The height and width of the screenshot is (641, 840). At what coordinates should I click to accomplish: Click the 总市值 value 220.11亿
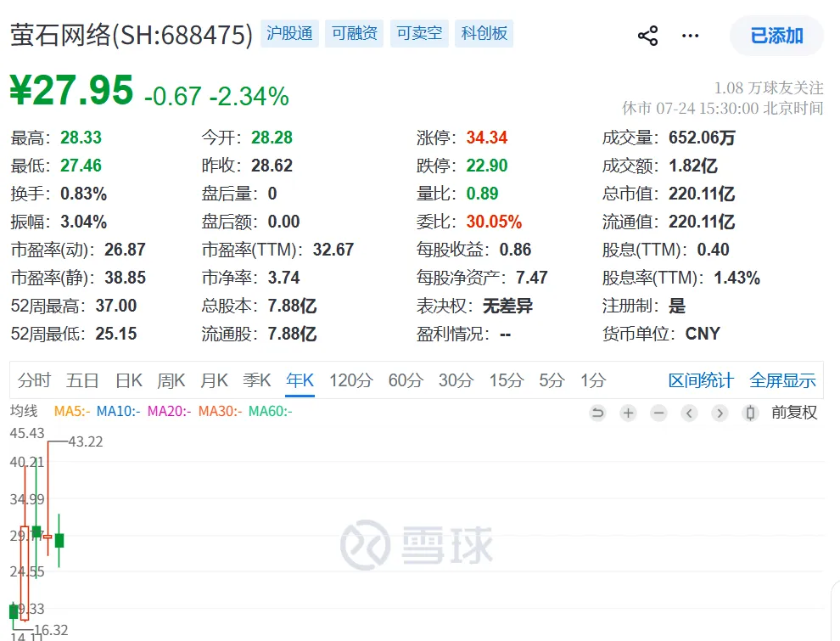pyautogui.click(x=702, y=194)
